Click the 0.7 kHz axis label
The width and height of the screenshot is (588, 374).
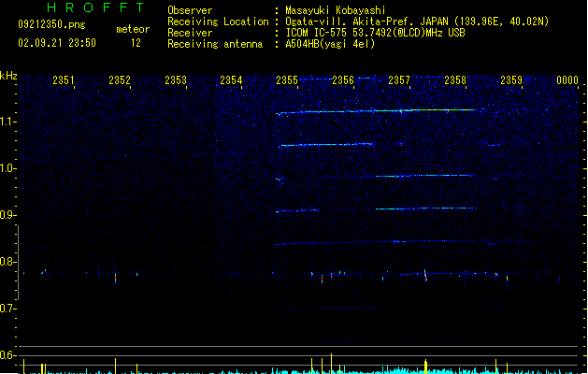7,309
